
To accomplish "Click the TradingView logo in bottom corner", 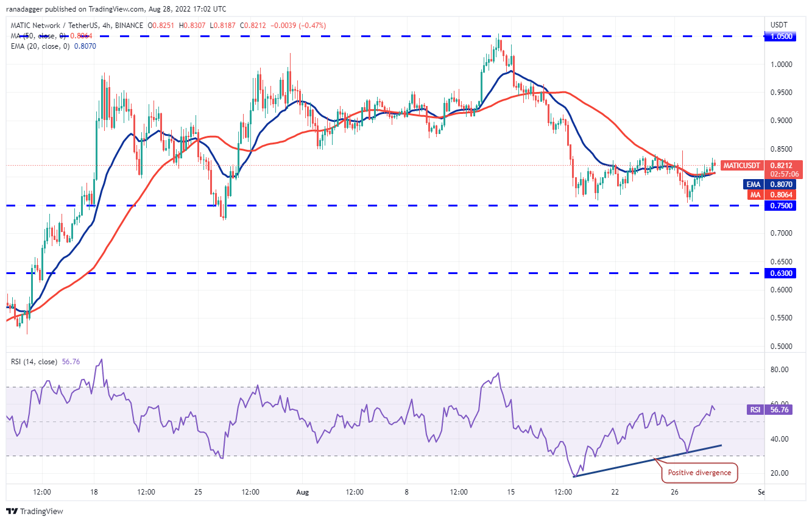I will (35, 511).
